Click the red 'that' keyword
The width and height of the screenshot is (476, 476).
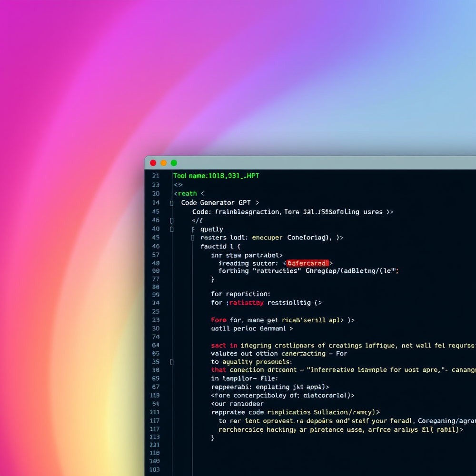(218, 370)
